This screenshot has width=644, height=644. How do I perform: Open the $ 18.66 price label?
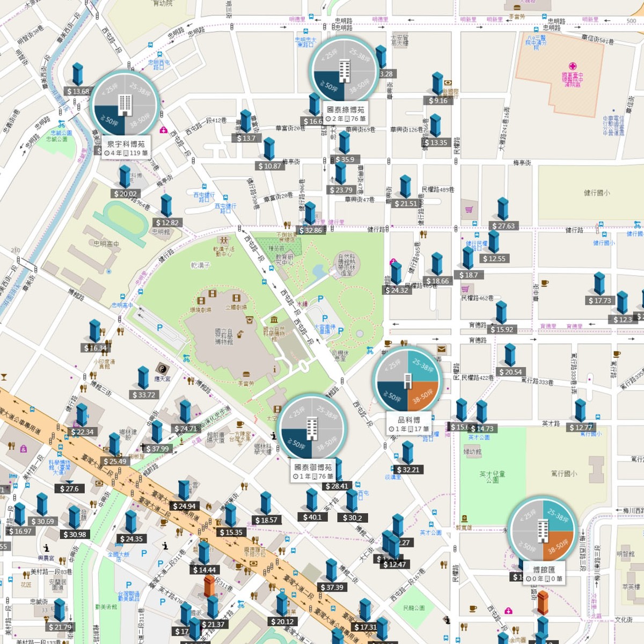[437, 281]
